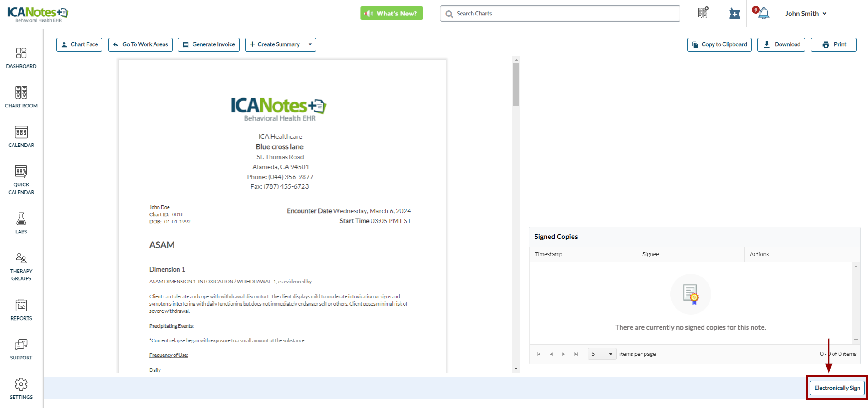Viewport: 868px width, 408px height.
Task: Click the Alameda, CA 94501 address line
Action: 280,167
